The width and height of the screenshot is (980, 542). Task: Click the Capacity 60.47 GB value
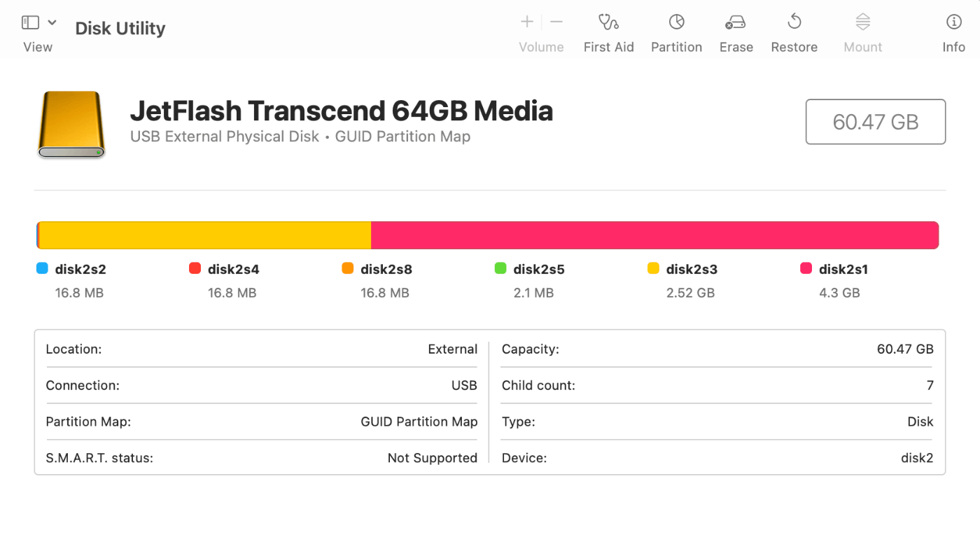pos(905,349)
